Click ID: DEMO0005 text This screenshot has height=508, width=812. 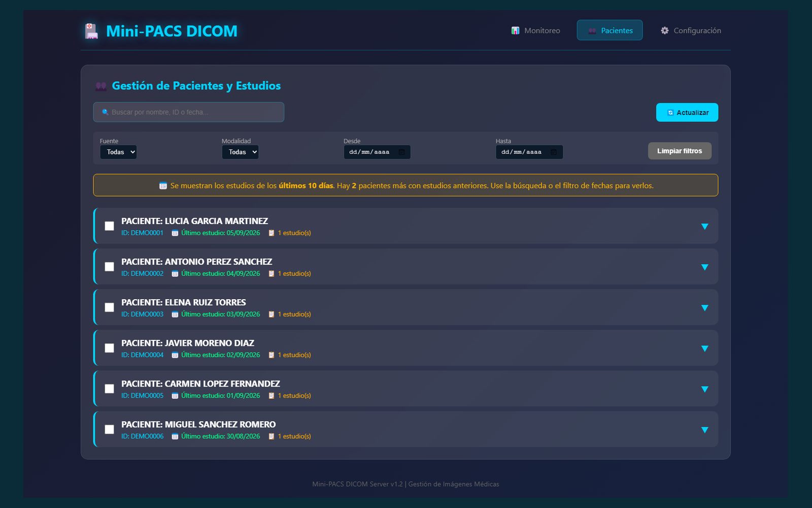click(x=142, y=396)
